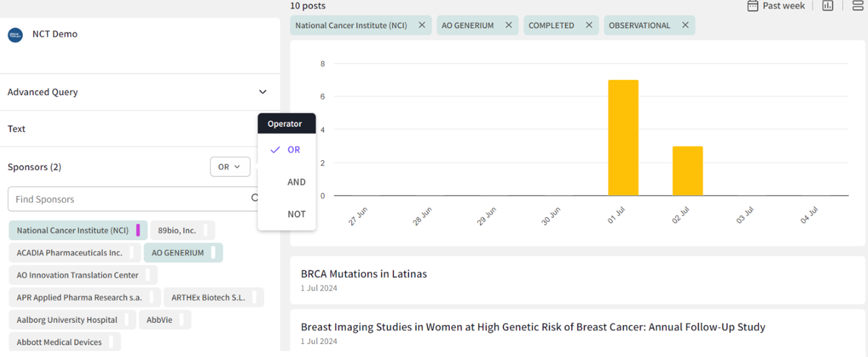This screenshot has height=357, width=868.
Task: Dismiss the OBSERVATIONAL filter chip
Action: coord(685,25)
